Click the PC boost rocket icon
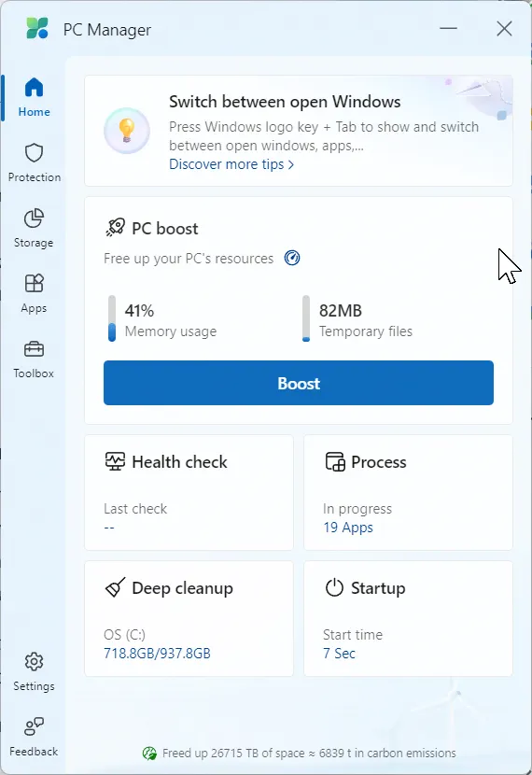The height and width of the screenshot is (775, 532). (x=116, y=228)
